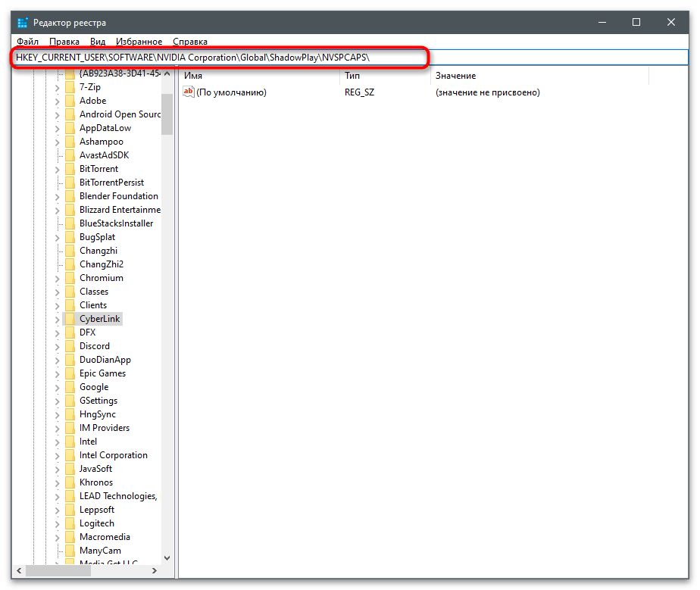Click the (значение не присвоено) value cell

pyautogui.click(x=488, y=92)
